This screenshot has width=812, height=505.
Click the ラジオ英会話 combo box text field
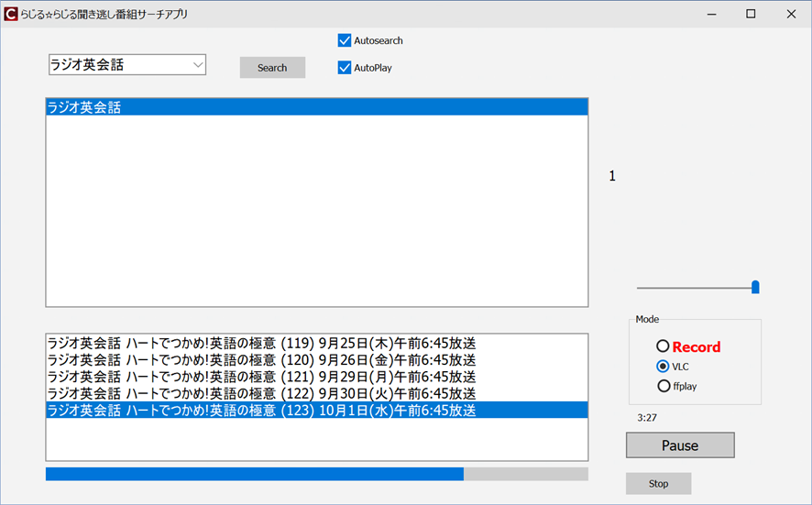[117, 65]
